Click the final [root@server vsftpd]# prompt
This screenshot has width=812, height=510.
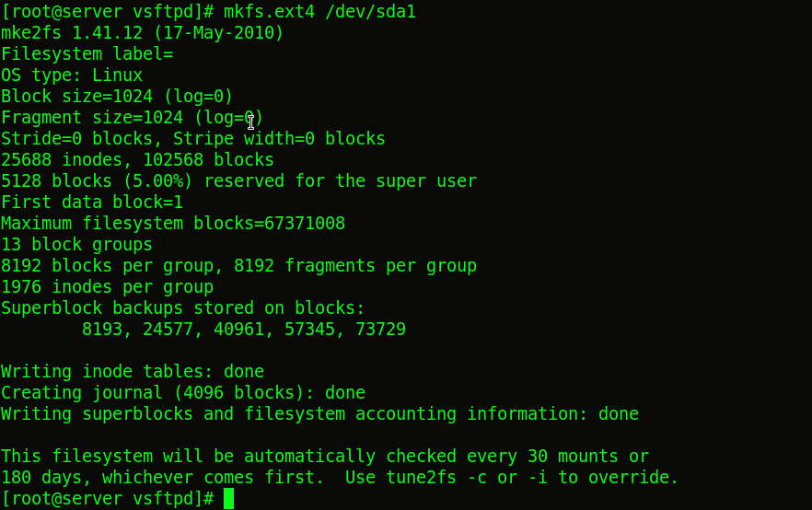click(107, 499)
